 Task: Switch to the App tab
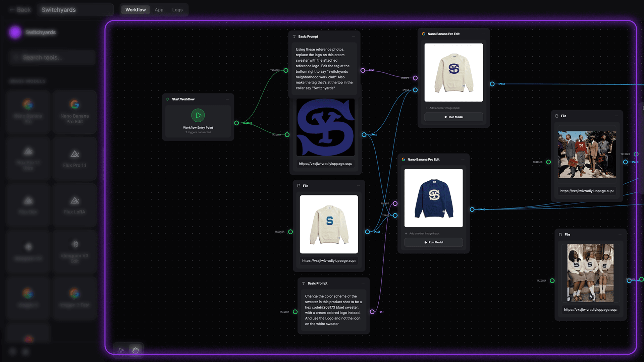point(159,10)
